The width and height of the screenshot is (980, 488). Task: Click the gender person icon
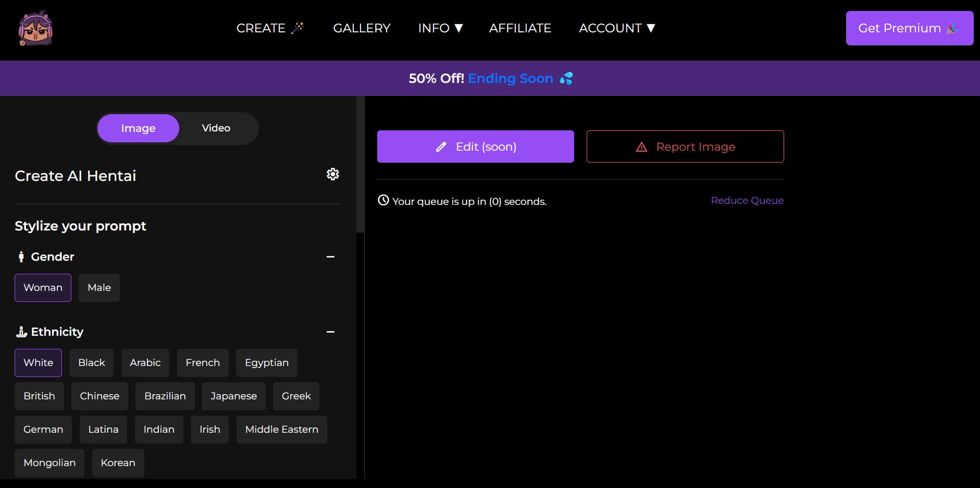[x=21, y=256]
